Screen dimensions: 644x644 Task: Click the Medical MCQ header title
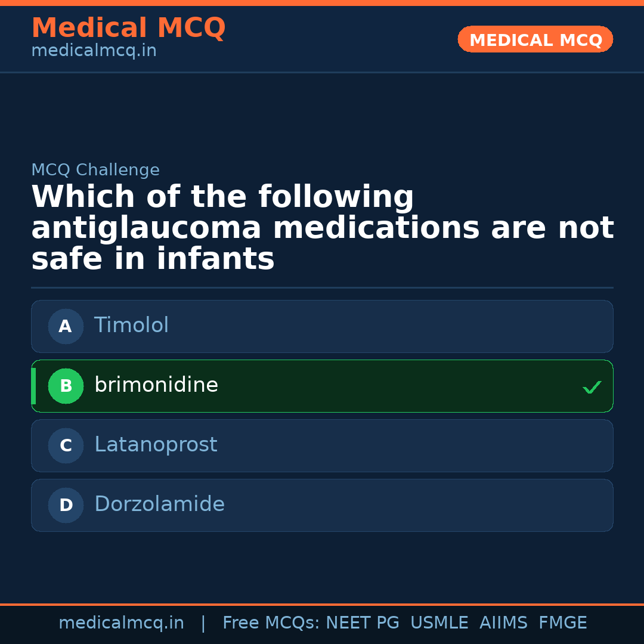pos(128,28)
